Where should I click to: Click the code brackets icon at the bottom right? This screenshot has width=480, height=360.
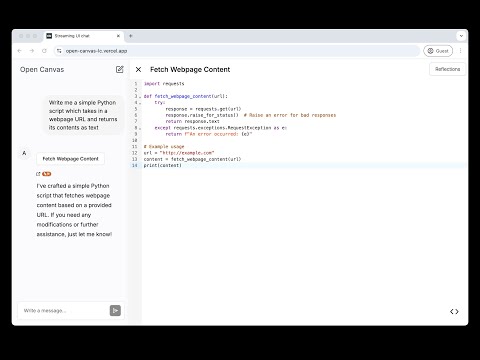coord(454,311)
